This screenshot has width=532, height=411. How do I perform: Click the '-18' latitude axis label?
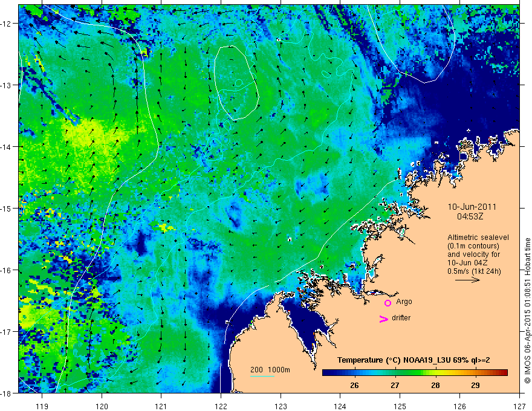[x=7, y=393]
